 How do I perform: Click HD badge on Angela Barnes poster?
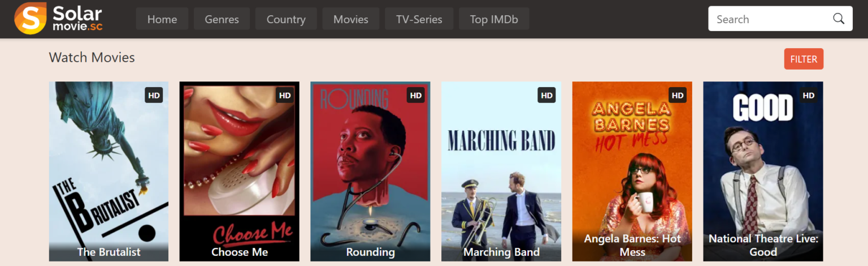[x=678, y=95]
